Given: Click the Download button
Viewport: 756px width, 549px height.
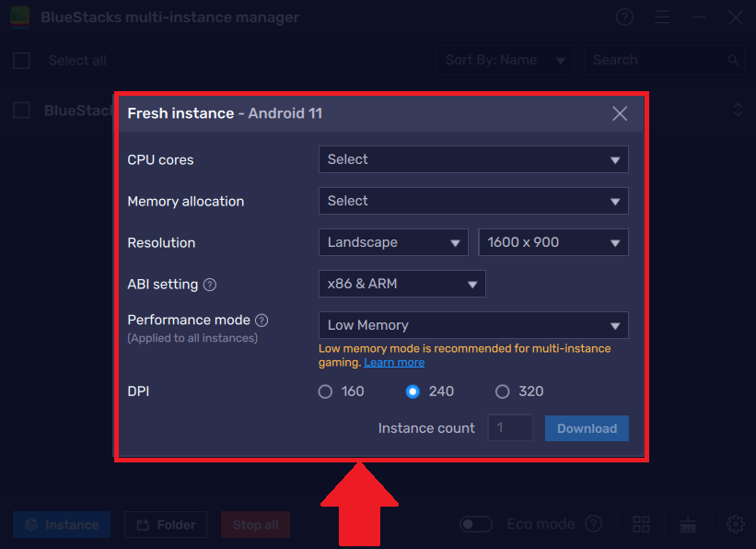Looking at the screenshot, I should point(587,428).
